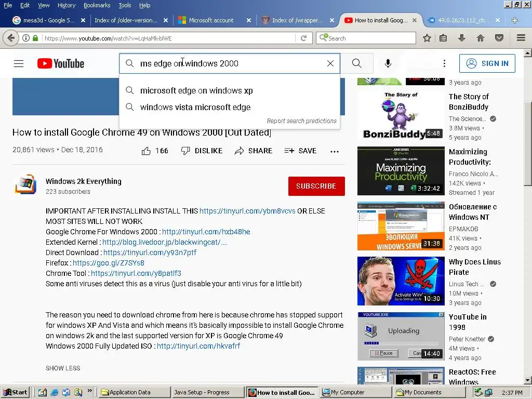Viewport: 532px width, 399px height.
Task: Click page scrollbar down arrow
Action: click(x=528, y=380)
